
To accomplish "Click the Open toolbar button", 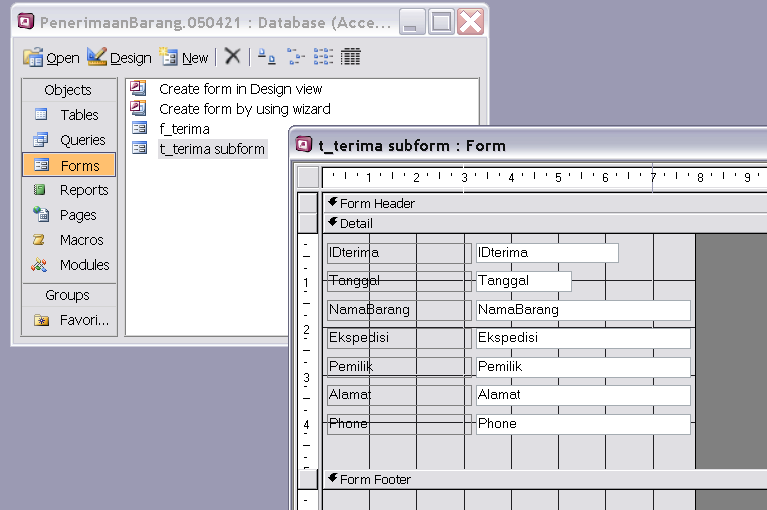I will [51, 58].
